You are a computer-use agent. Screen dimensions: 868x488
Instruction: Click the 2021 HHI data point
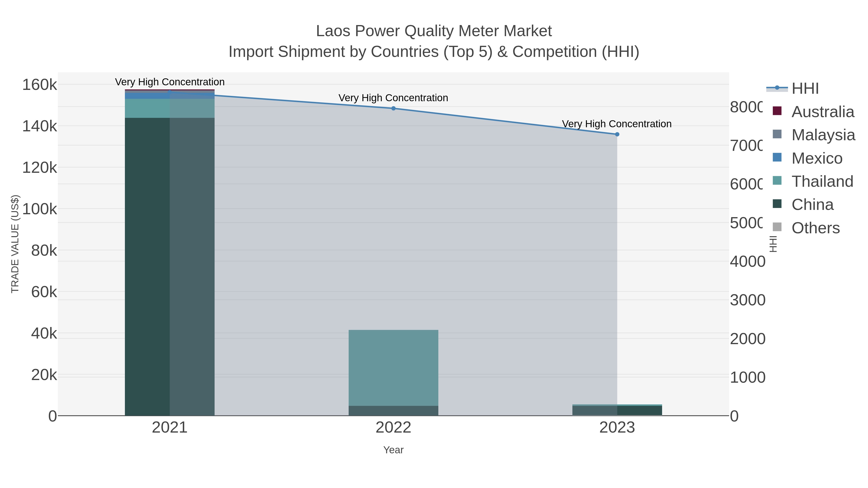click(x=170, y=92)
